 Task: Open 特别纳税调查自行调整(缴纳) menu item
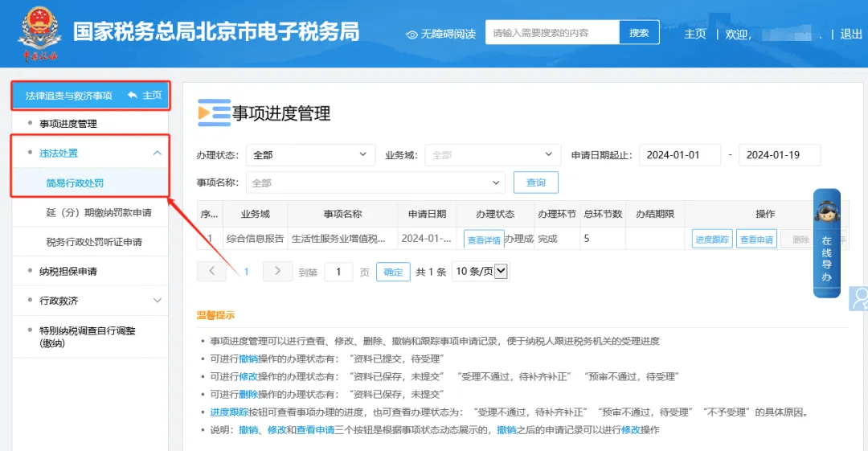click(87, 336)
